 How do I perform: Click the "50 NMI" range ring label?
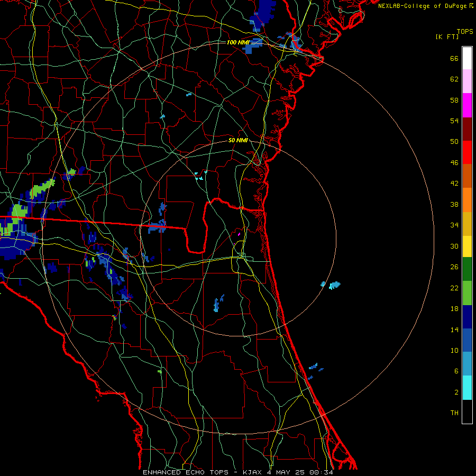coord(238,140)
